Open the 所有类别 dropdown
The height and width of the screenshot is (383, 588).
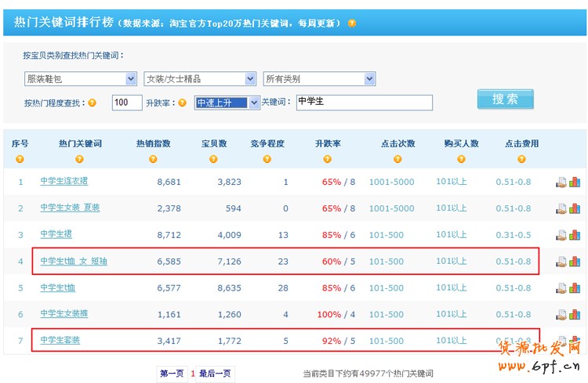(x=319, y=79)
